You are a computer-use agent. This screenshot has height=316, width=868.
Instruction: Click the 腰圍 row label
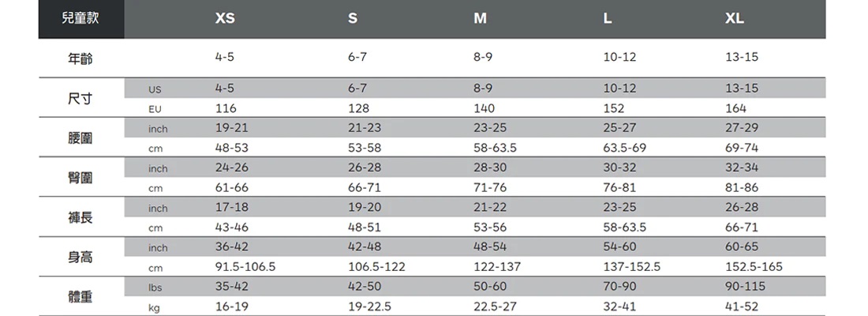[x=80, y=137]
